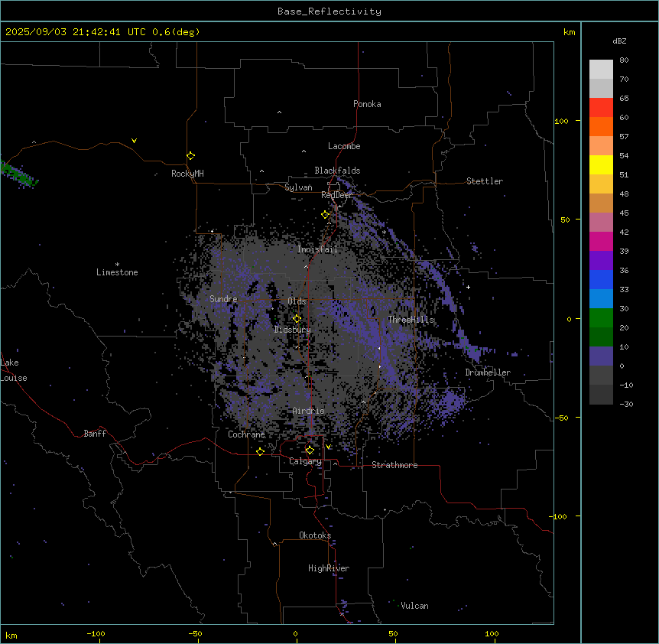Click the yellow v marker northwest of RockyMH

point(134,141)
